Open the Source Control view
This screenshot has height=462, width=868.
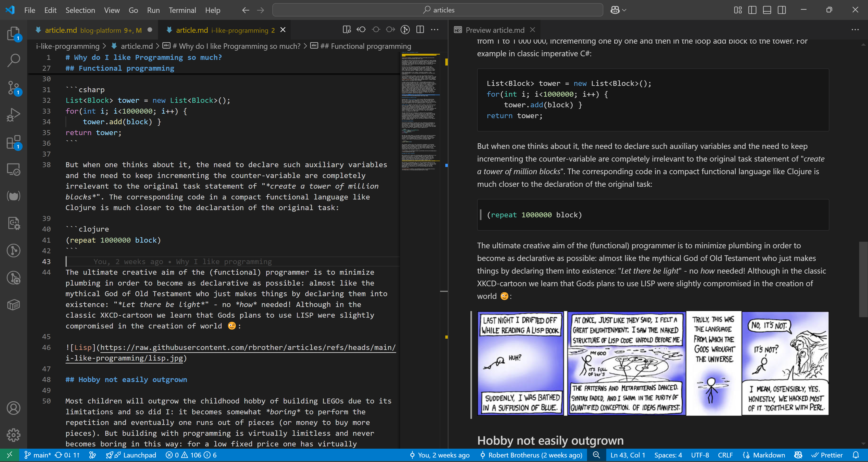pos(14,88)
